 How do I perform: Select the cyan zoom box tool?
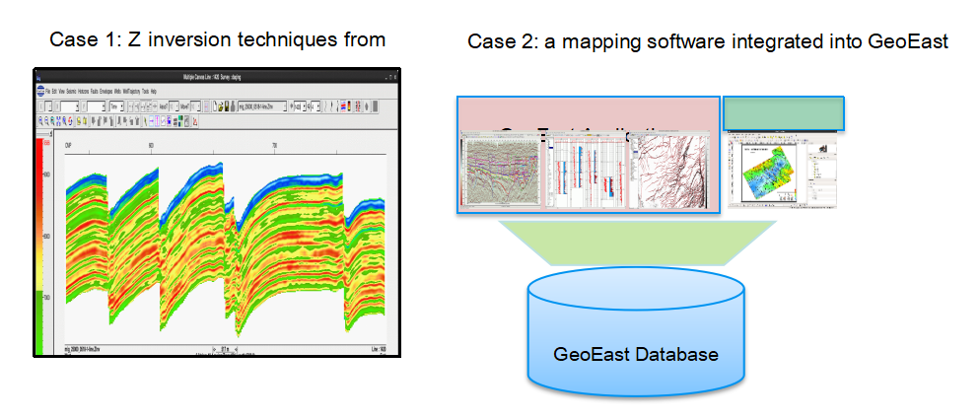click(x=52, y=121)
